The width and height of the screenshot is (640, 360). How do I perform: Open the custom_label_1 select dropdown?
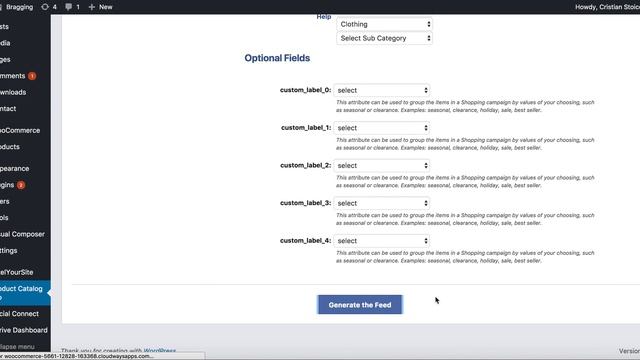pyautogui.click(x=382, y=128)
